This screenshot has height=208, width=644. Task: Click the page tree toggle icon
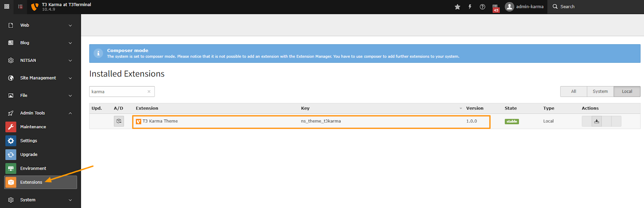tap(21, 6)
